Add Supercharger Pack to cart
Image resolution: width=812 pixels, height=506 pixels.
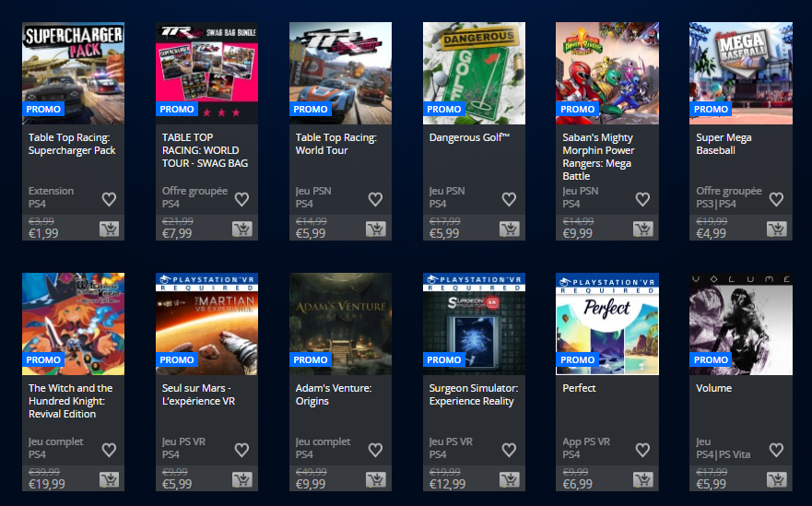click(x=109, y=229)
